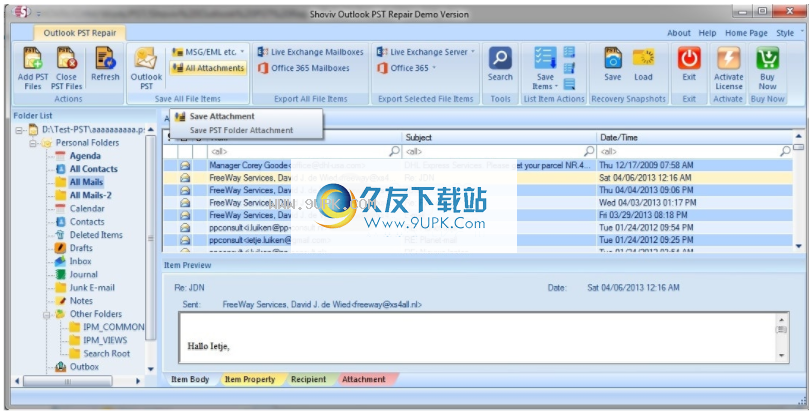809x413 pixels.
Task: Collapse the Personal Folders node
Action: tap(33, 143)
